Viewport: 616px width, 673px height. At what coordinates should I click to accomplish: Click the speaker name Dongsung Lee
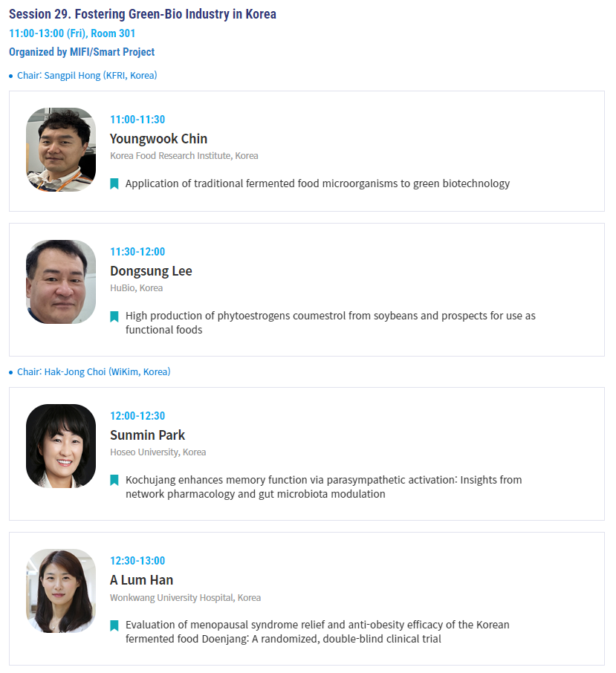pos(151,271)
